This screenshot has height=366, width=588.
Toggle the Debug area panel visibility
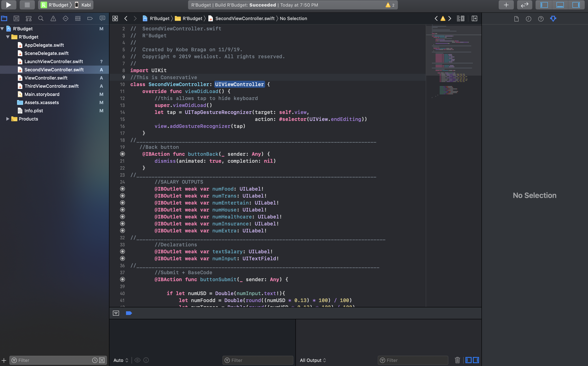[x=560, y=5]
